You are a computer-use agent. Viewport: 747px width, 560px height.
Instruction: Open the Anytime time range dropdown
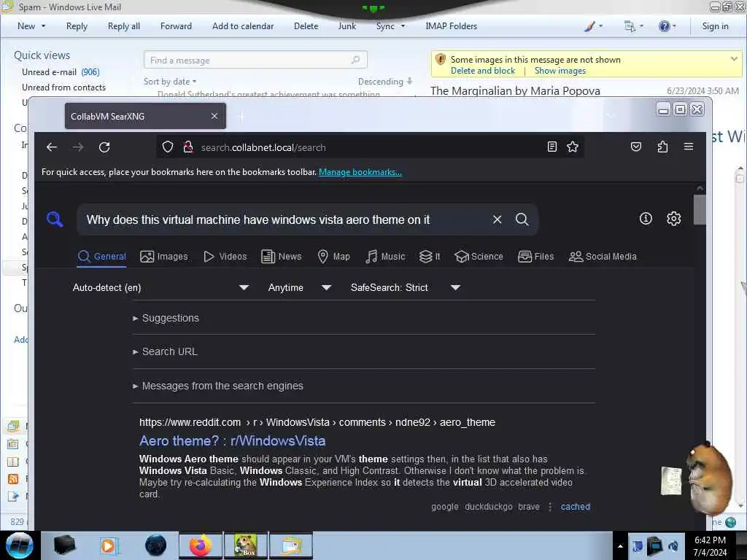299,287
